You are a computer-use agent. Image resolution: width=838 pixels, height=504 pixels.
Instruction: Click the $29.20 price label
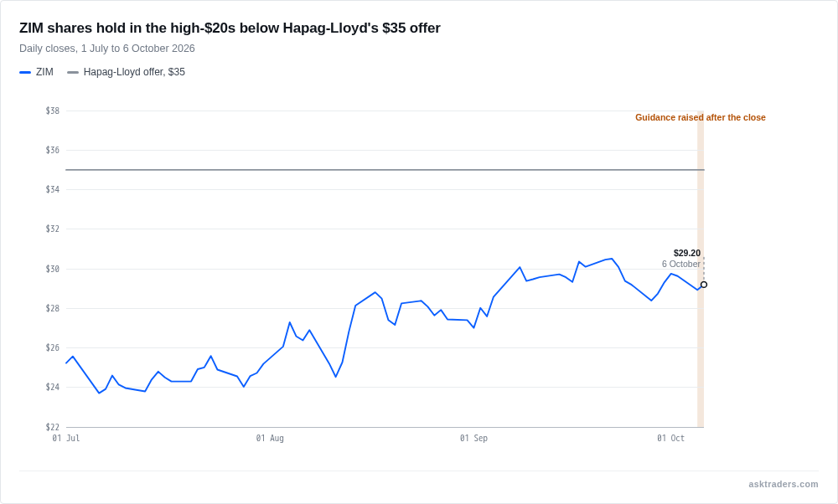coord(687,253)
